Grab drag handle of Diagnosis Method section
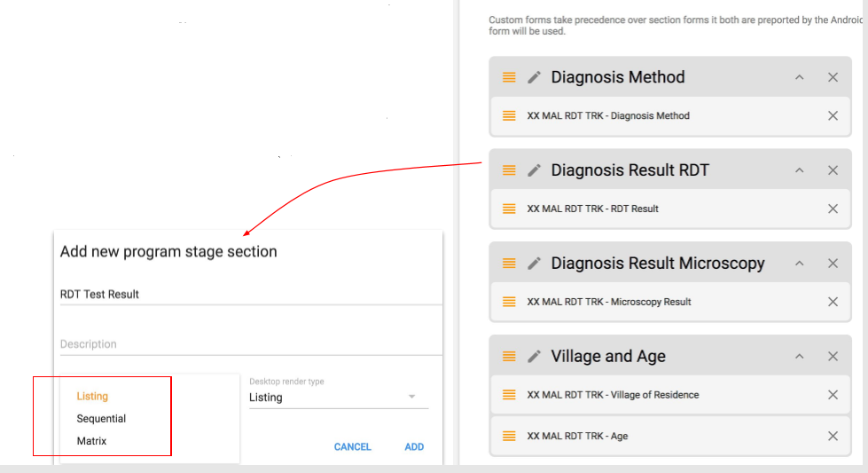This screenshot has height=473, width=868. pos(509,77)
